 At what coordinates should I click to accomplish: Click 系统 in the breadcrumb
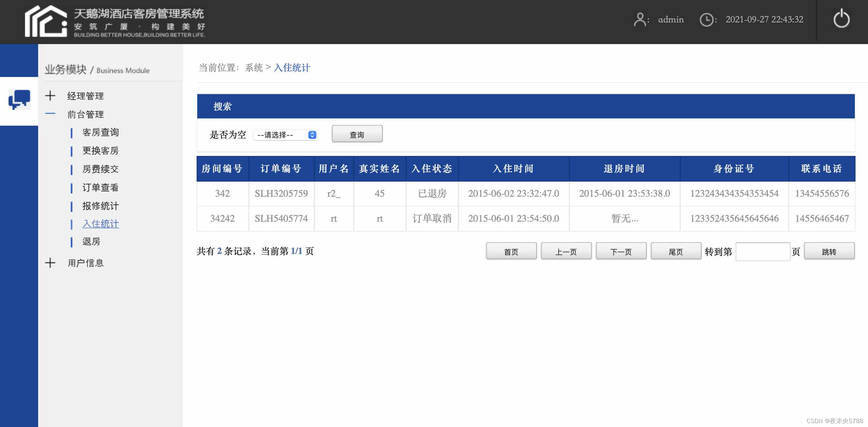pos(254,68)
